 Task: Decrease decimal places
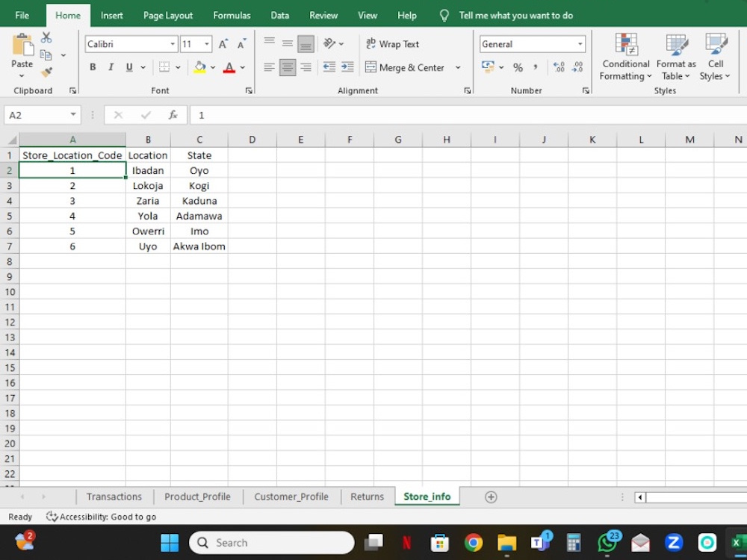click(x=577, y=67)
